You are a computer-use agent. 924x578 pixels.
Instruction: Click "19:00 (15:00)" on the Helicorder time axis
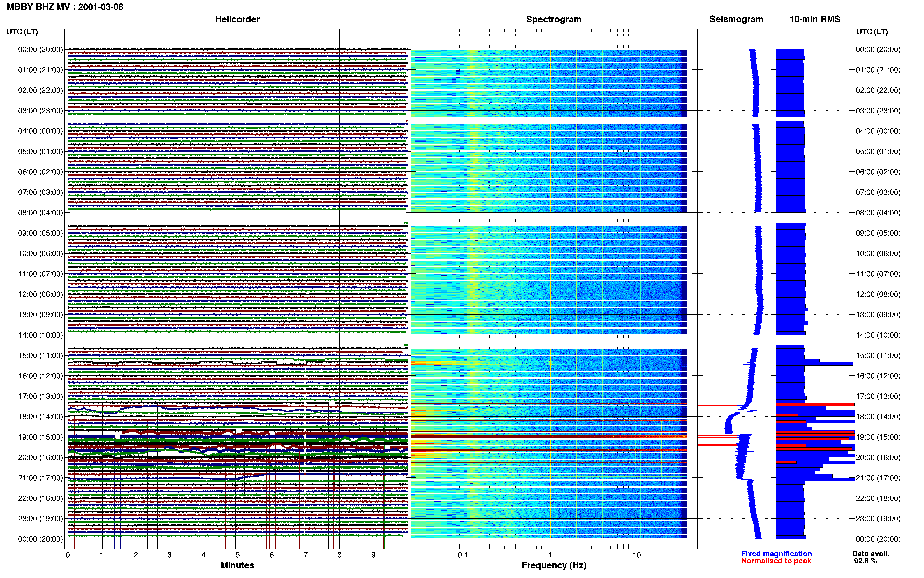pos(41,437)
